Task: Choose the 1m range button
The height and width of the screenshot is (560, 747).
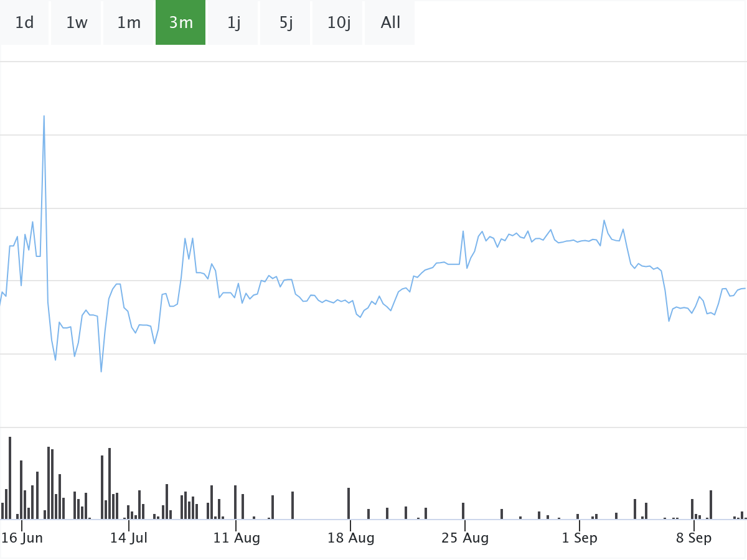Action: [x=129, y=23]
